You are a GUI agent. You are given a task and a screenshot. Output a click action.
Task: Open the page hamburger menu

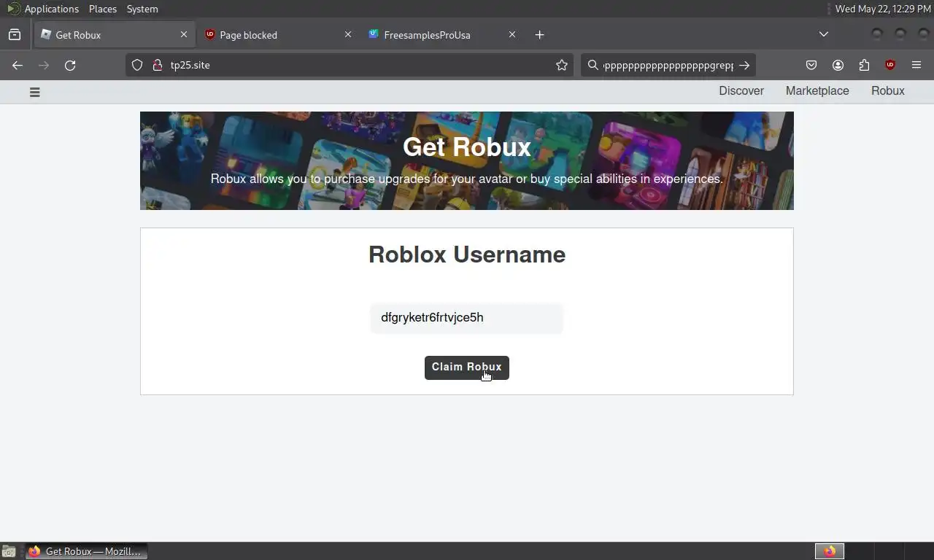[x=34, y=92]
